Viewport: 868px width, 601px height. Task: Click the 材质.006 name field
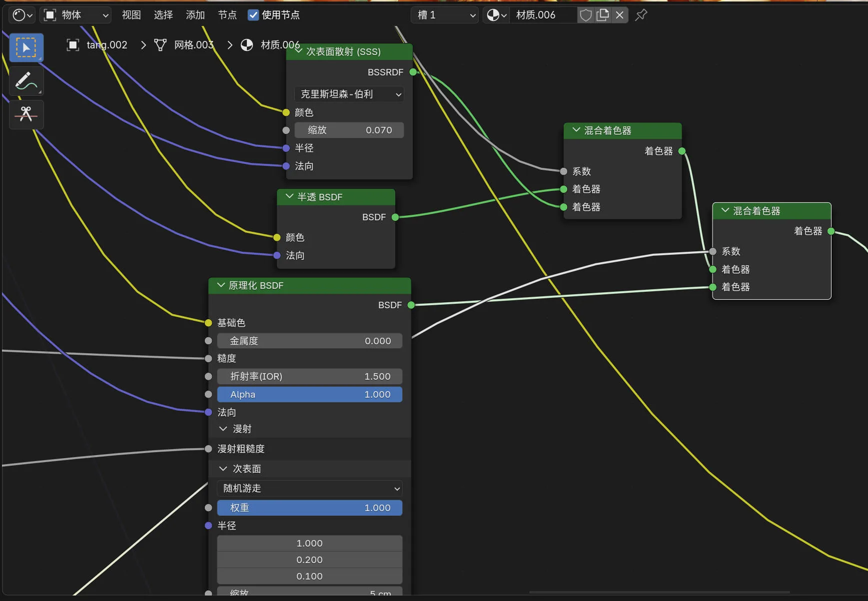(544, 15)
